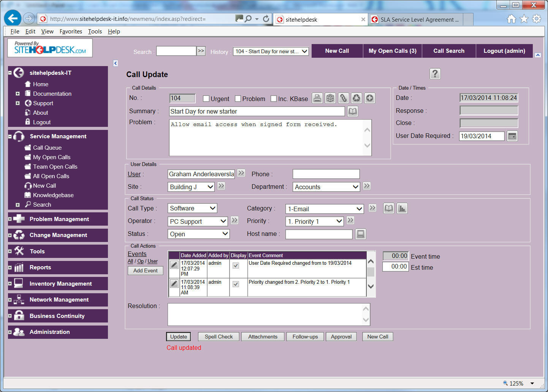Click the cube asset icon in Call Details
Viewport: 548px width, 392px height.
pos(331,98)
